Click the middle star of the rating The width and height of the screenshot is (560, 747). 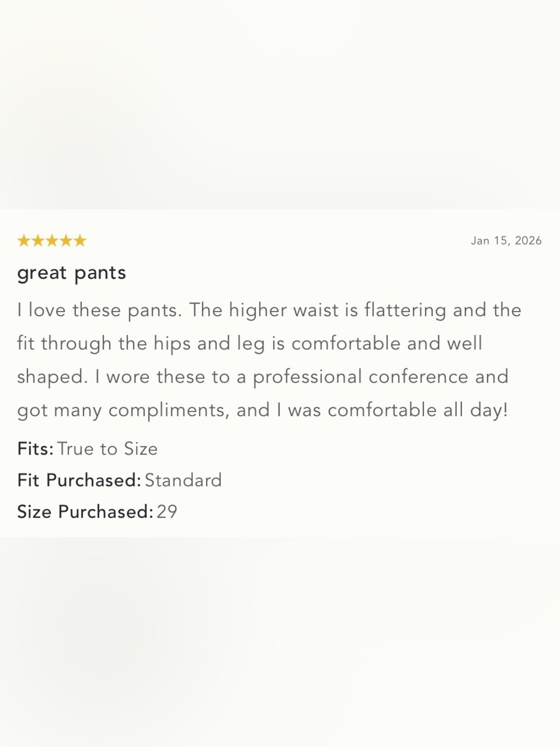coord(52,241)
